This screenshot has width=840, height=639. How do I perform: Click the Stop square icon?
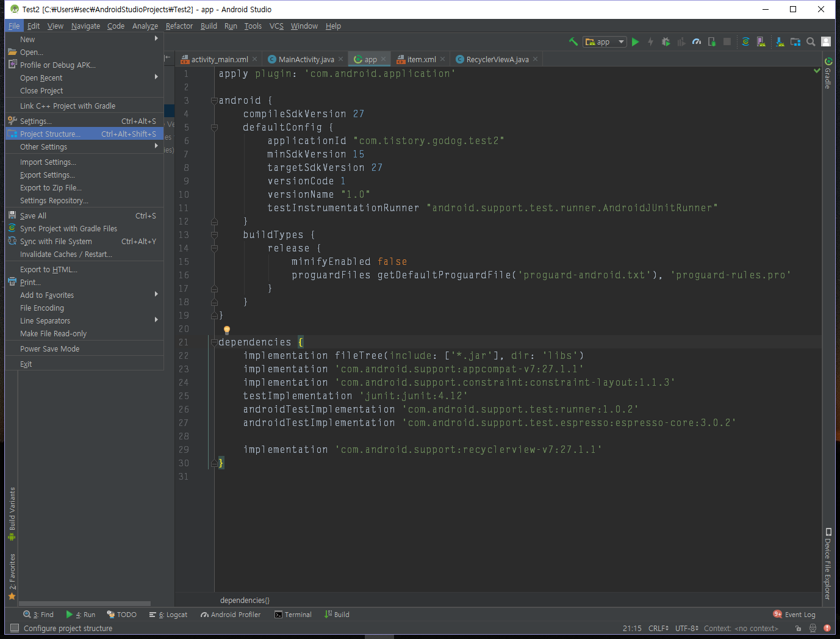pyautogui.click(x=727, y=42)
